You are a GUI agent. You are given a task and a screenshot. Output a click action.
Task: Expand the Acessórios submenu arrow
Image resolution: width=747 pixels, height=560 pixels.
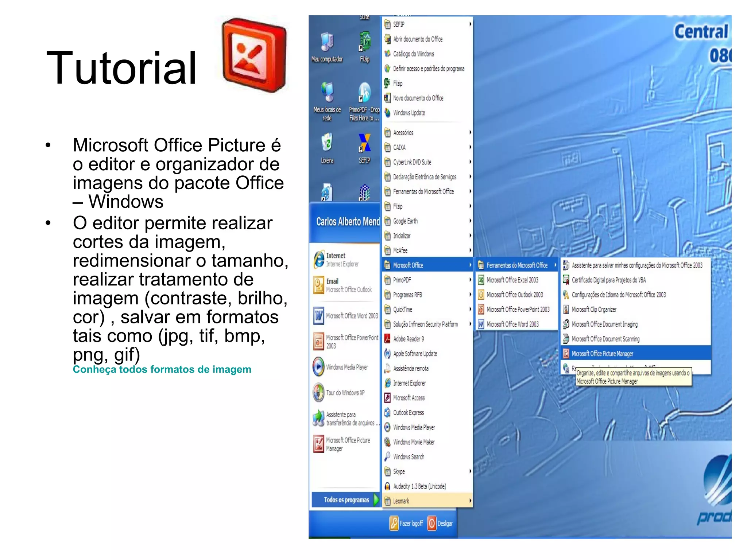(470, 132)
